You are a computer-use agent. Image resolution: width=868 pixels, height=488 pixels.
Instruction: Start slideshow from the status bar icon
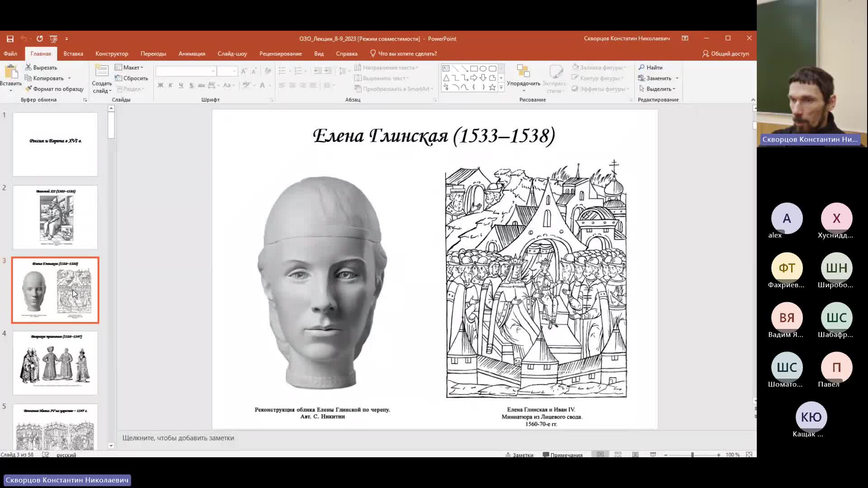click(653, 455)
